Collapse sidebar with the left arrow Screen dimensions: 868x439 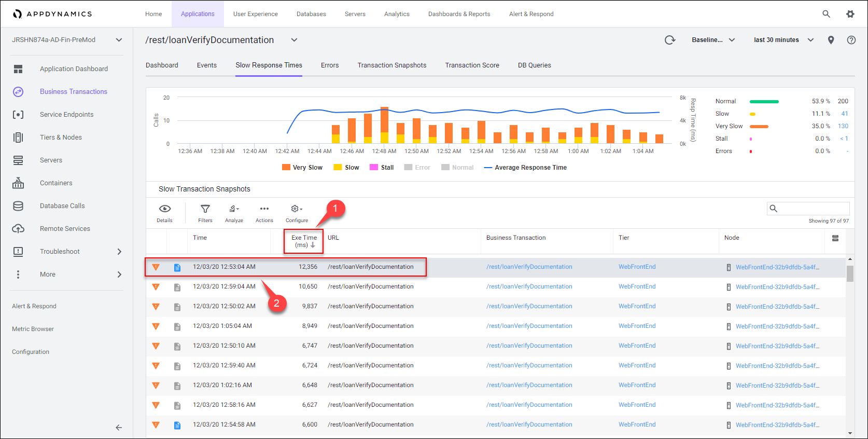pos(119,428)
